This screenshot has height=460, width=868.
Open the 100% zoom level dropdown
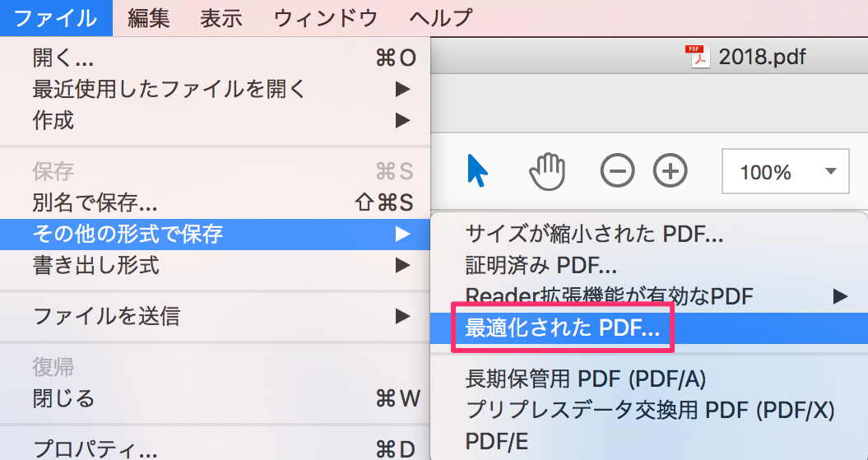click(785, 171)
